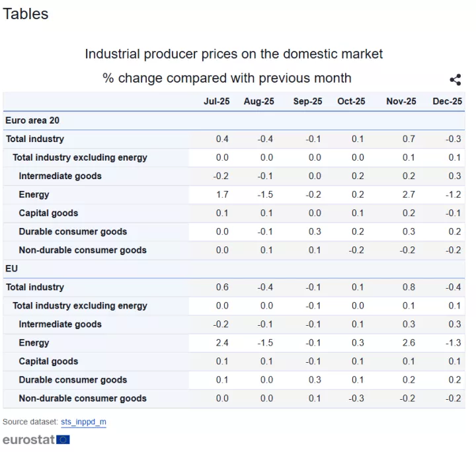Click the Industrial producer prices table title
The width and height of the screenshot is (476, 452).
coord(233,54)
